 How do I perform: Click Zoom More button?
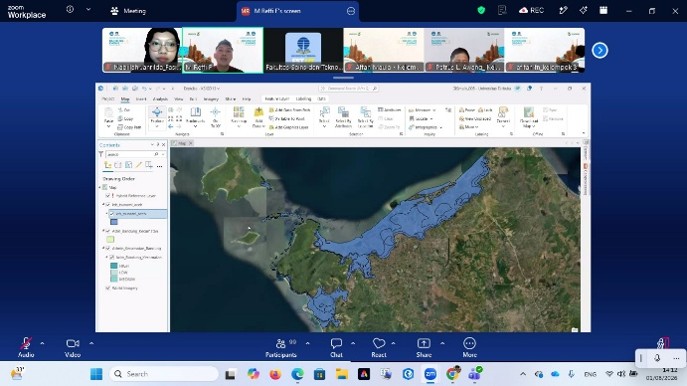(x=469, y=348)
